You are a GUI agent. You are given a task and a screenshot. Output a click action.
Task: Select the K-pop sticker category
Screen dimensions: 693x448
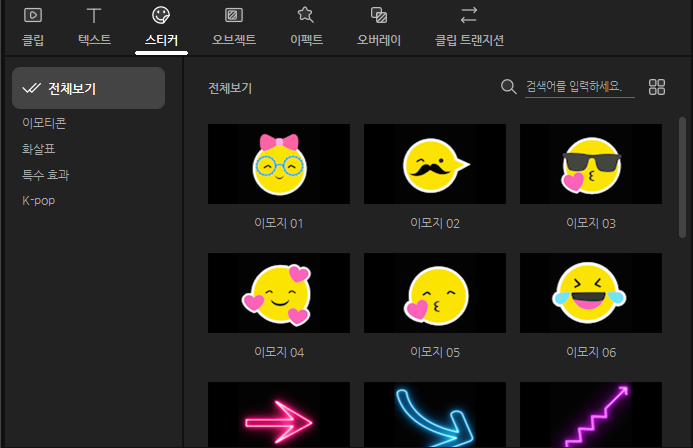point(38,201)
